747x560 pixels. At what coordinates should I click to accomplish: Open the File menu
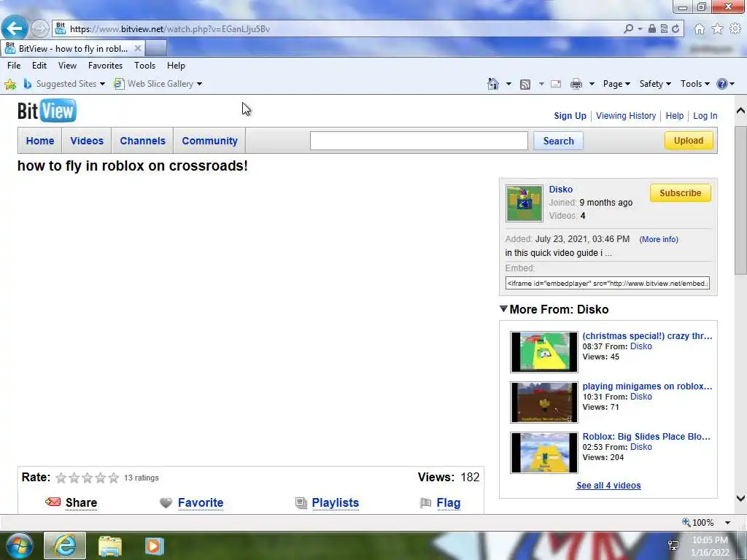tap(14, 65)
